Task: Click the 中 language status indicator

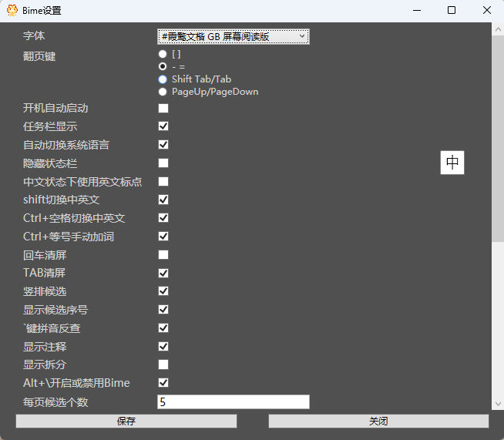Action: tap(452, 163)
